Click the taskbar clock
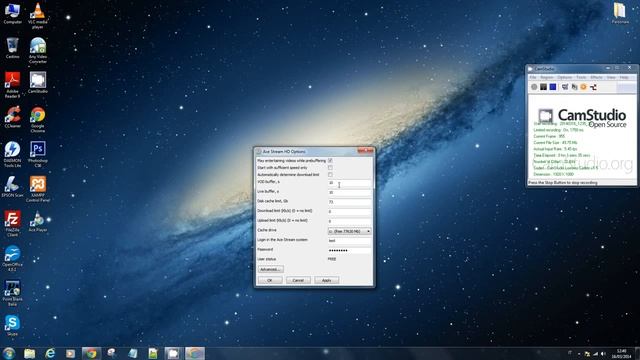The image size is (640, 360). pos(621,354)
